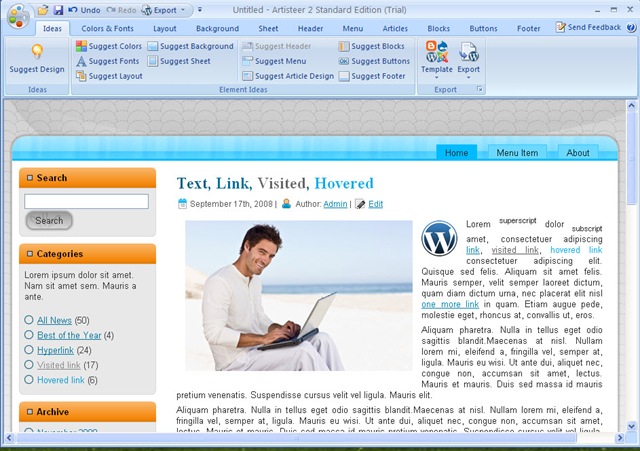The width and height of the screenshot is (640, 451).
Task: Click the Template icon in Export group
Action: (x=437, y=51)
